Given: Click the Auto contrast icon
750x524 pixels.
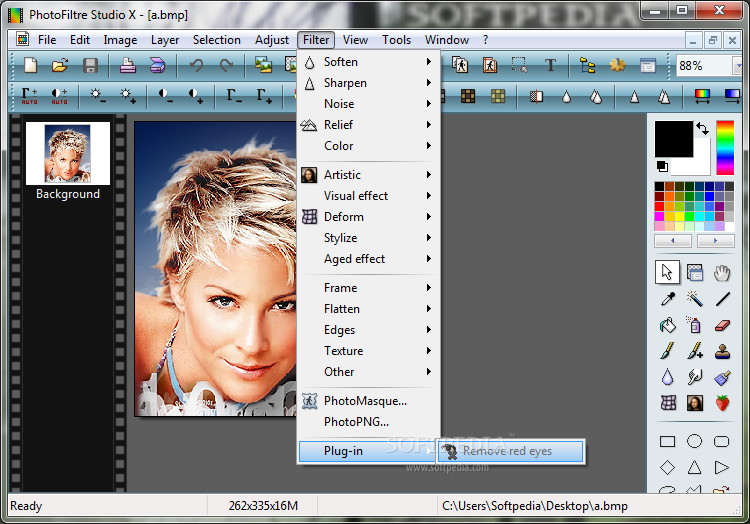Looking at the screenshot, I should tap(59, 96).
